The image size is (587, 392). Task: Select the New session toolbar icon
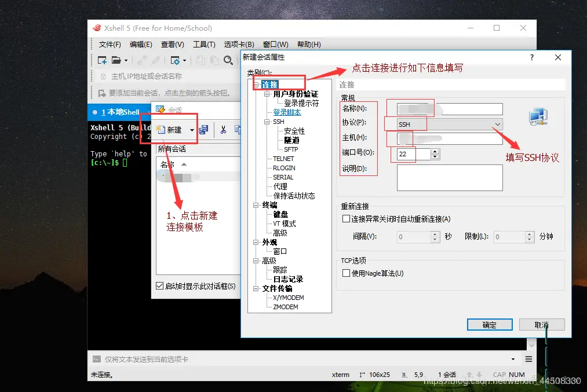101,60
